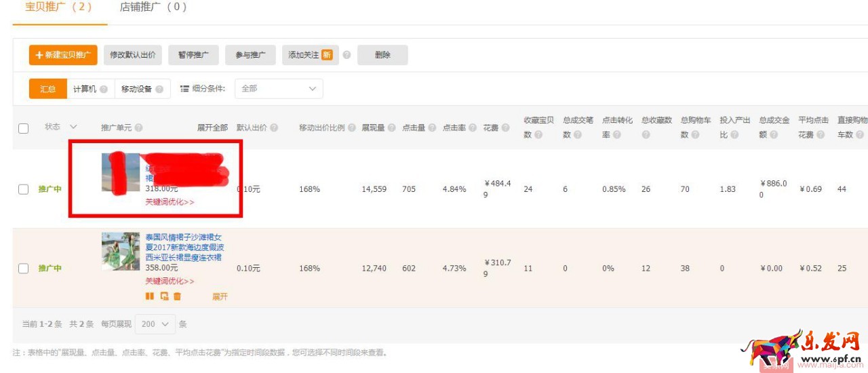The width and height of the screenshot is (868, 373).
Task: Click help icon under 收藏宝贝数 header
Action: click(538, 135)
